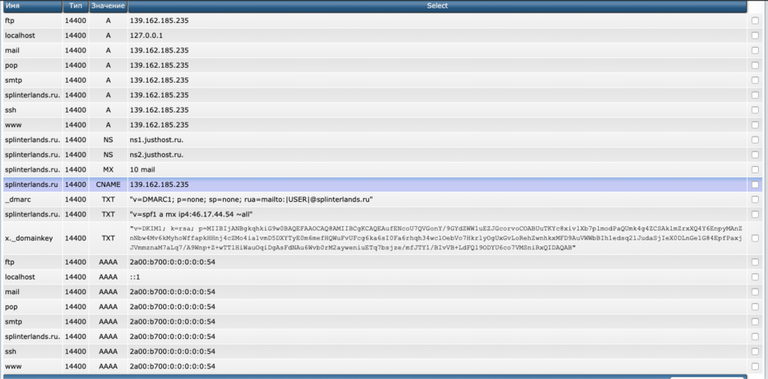Click the '10 mail' MX value
Image resolution: width=768 pixels, height=379 pixels.
pyautogui.click(x=143, y=169)
